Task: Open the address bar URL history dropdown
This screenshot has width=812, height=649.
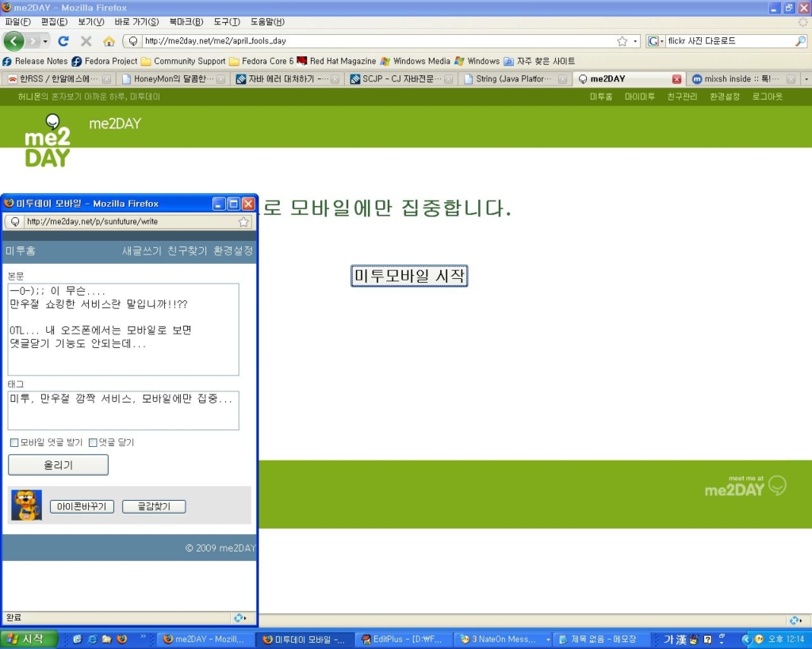Action: [635, 41]
